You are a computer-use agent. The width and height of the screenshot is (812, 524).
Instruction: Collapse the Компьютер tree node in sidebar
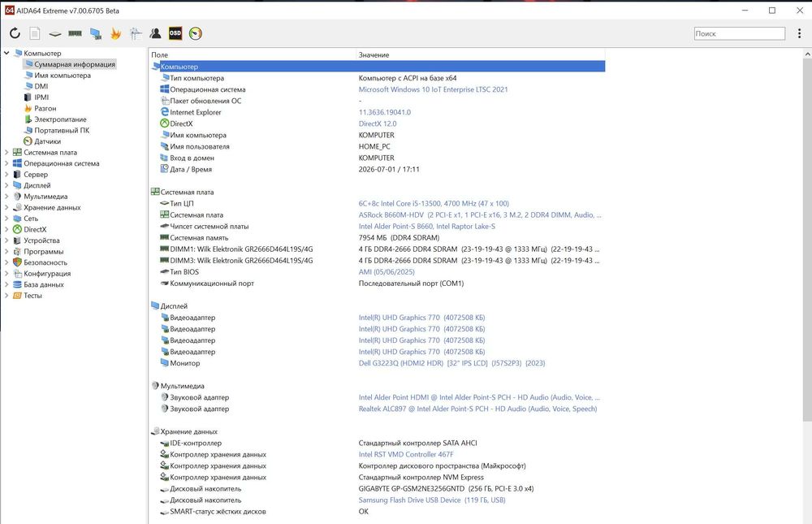(x=6, y=53)
